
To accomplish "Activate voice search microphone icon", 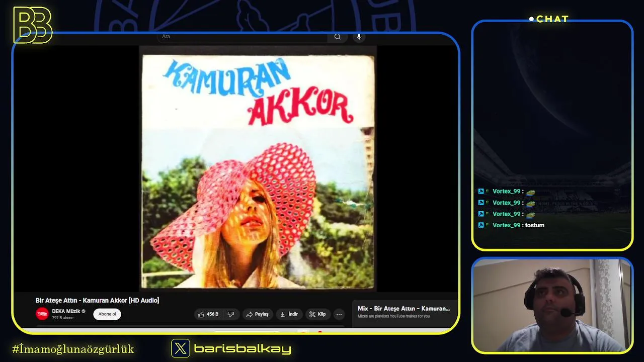I will (x=359, y=37).
